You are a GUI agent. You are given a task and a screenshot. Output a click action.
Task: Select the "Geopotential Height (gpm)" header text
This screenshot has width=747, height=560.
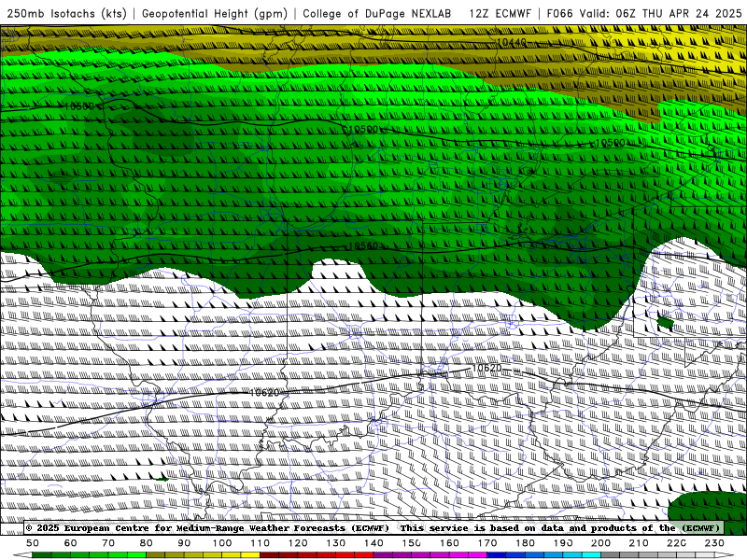215,13
